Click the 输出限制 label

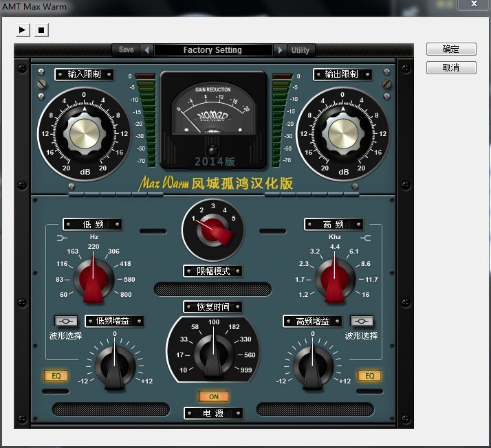[x=342, y=74]
